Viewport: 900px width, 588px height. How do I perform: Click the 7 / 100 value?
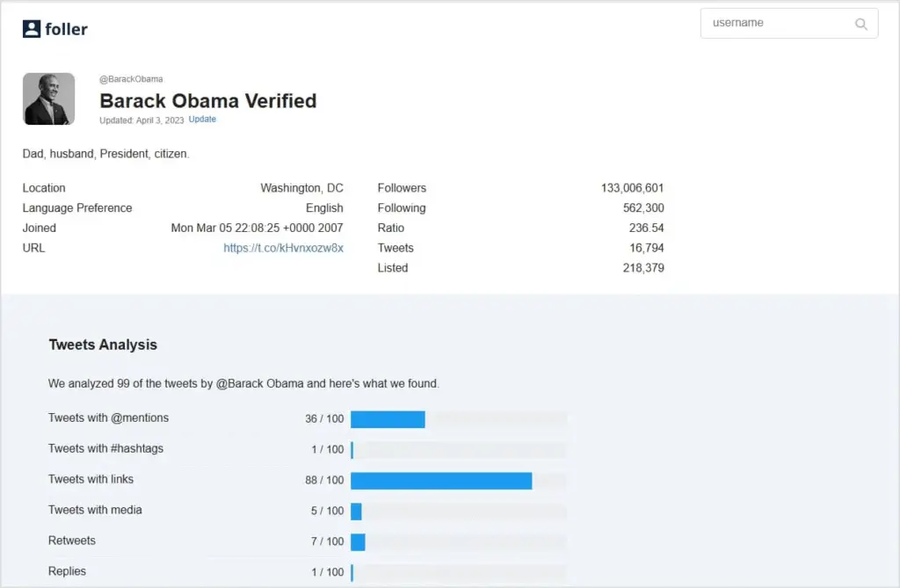coord(327,541)
